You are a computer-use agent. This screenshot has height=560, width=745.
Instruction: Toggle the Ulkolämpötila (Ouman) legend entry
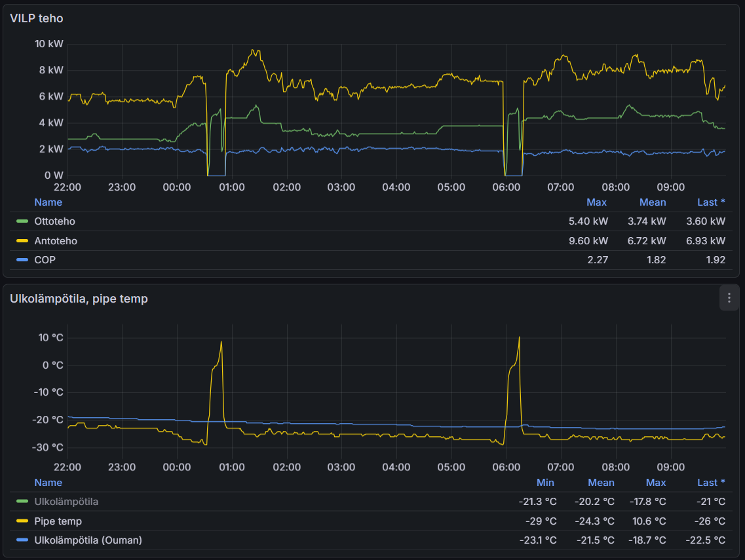click(x=88, y=540)
